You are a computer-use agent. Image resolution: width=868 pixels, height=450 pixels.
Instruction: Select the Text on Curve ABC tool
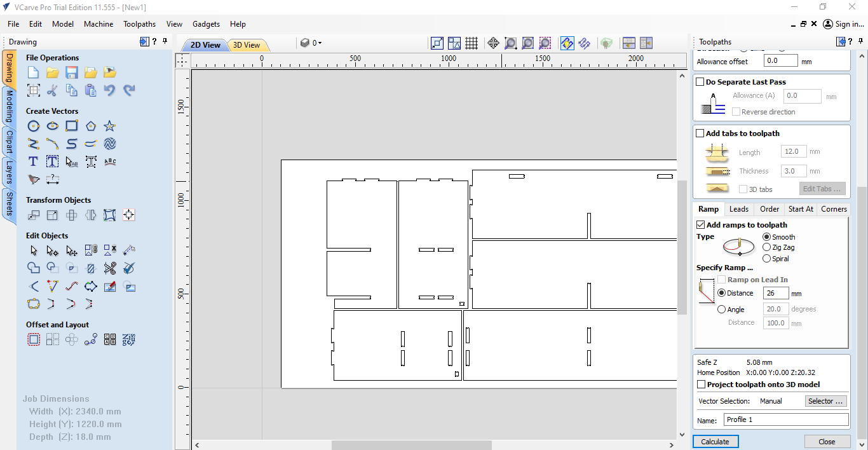coord(110,161)
